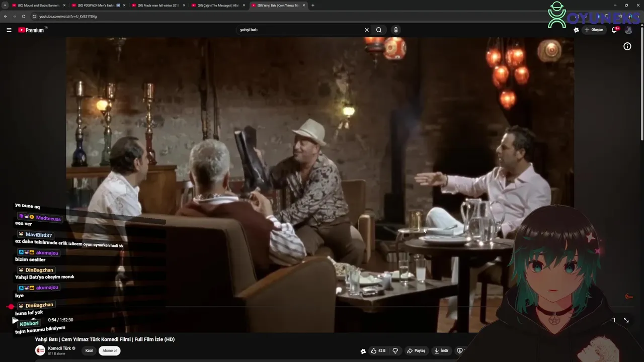
Task: Clear the search box text
Action: pos(367,30)
